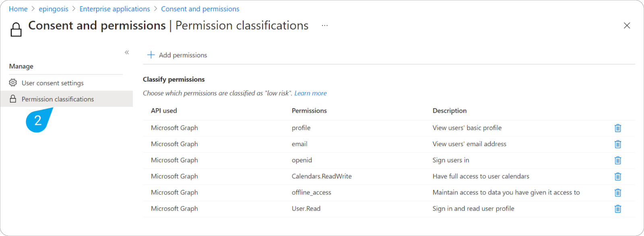The height and width of the screenshot is (236, 644).
Task: Click the Learn more link
Action: point(310,93)
